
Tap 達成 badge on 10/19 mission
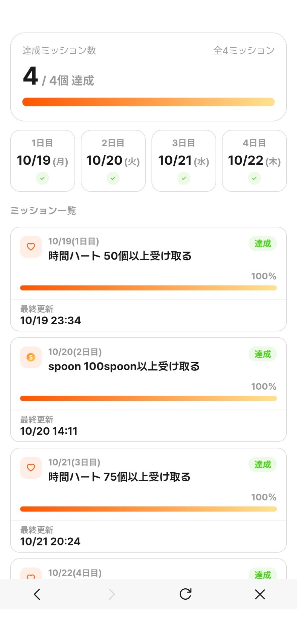pos(263,244)
